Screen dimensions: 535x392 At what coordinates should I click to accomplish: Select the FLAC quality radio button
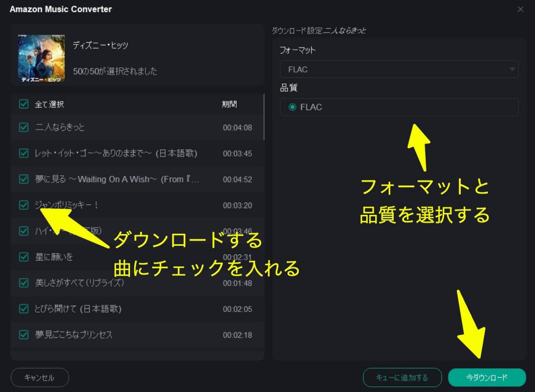pyautogui.click(x=293, y=107)
